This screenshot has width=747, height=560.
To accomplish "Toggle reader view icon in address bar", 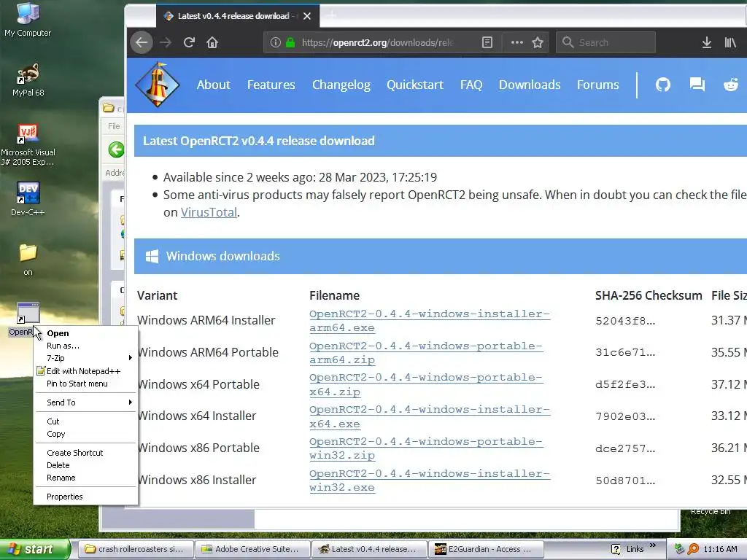I will click(487, 42).
